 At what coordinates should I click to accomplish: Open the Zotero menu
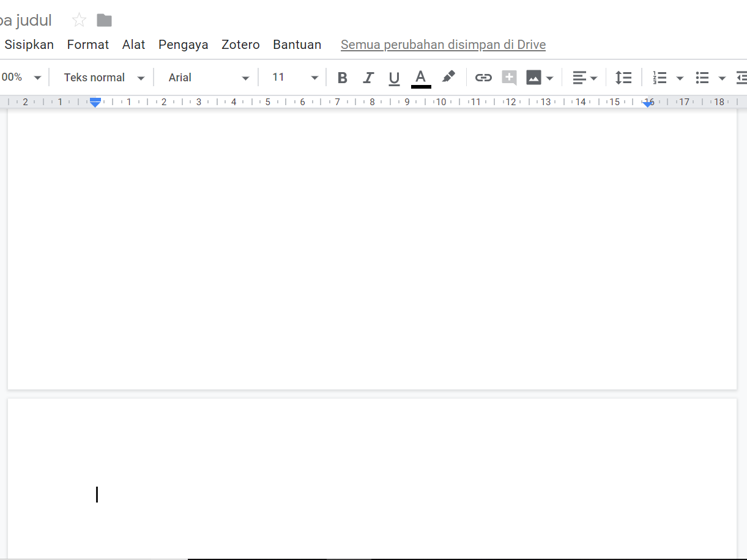click(x=240, y=45)
